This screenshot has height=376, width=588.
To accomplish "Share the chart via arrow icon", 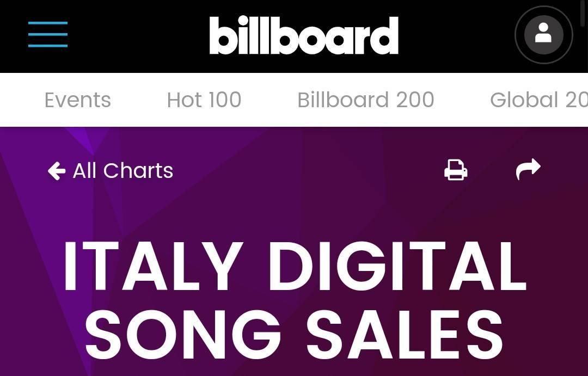I will [x=528, y=169].
